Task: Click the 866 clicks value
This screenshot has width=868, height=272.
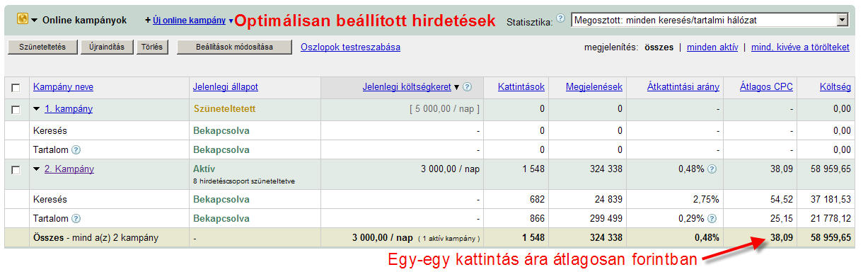Action: pyautogui.click(x=537, y=219)
